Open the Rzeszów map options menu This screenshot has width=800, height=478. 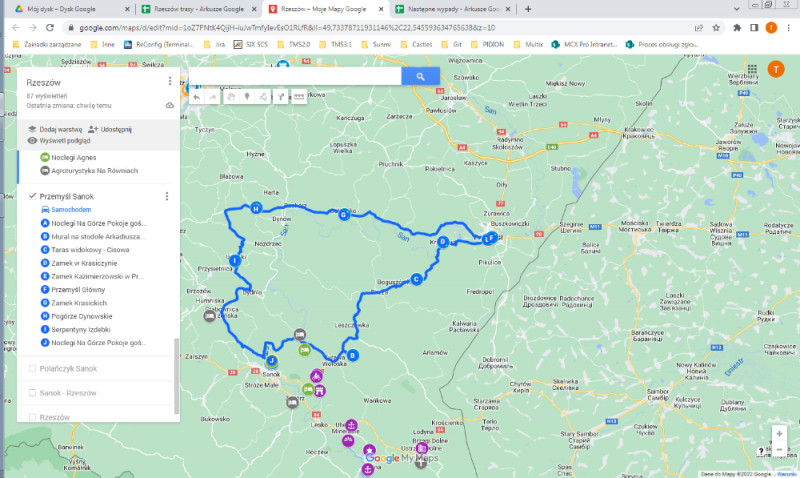tap(170, 81)
